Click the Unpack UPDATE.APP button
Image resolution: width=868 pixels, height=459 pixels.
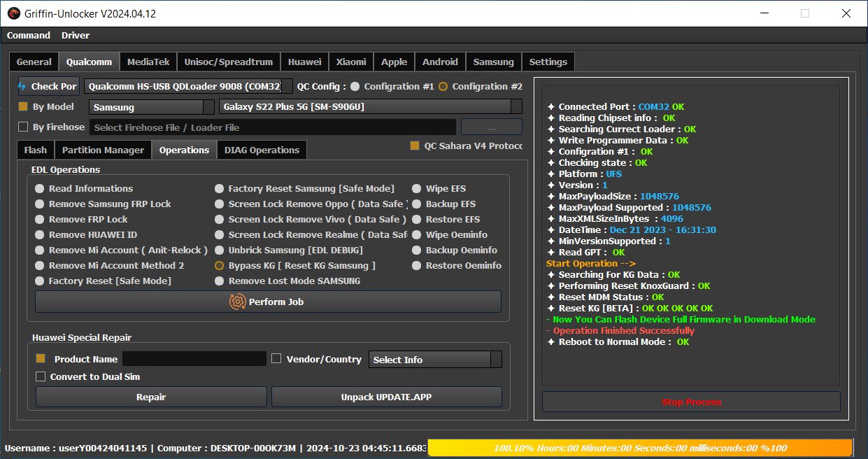pos(386,397)
